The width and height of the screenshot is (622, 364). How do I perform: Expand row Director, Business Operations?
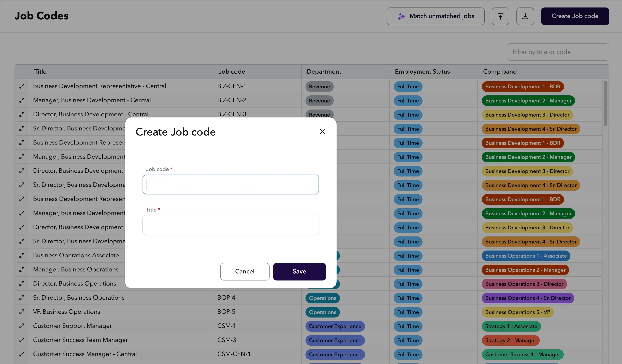tap(22, 284)
